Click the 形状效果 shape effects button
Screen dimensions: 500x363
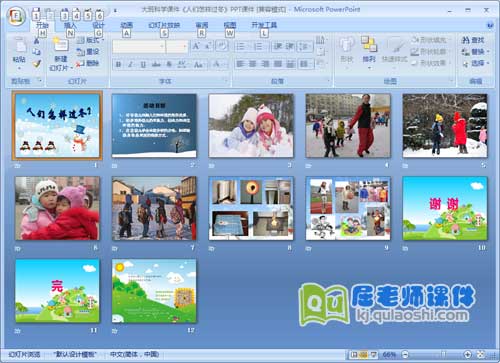pos(431,63)
